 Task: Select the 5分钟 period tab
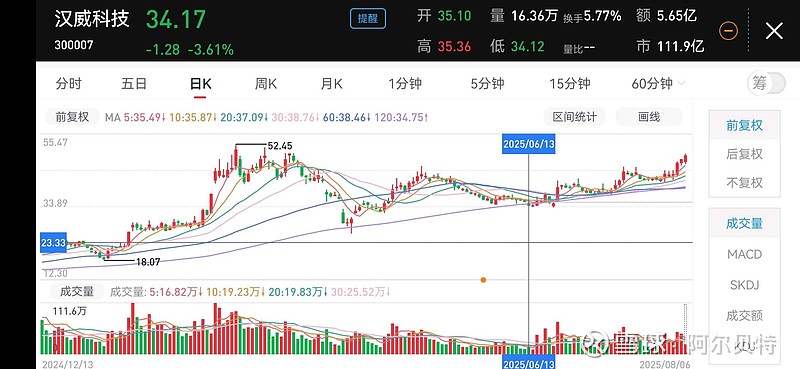point(487,84)
